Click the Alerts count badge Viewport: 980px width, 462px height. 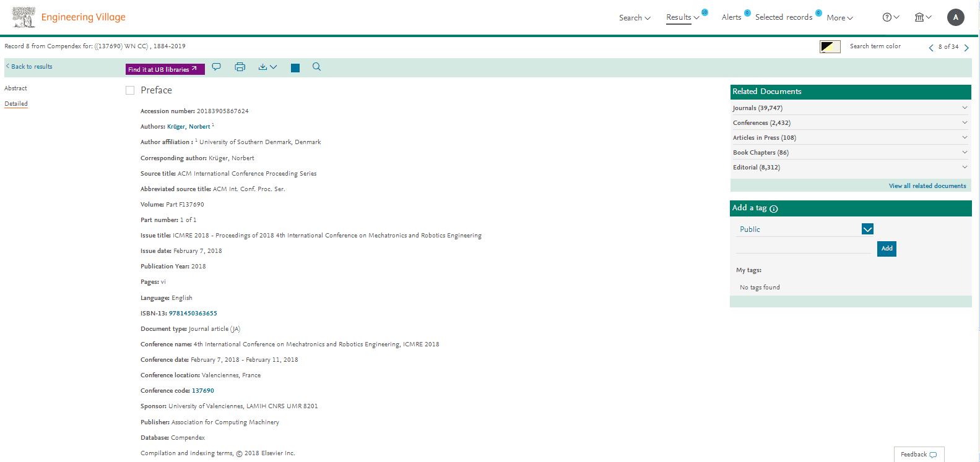coord(747,12)
